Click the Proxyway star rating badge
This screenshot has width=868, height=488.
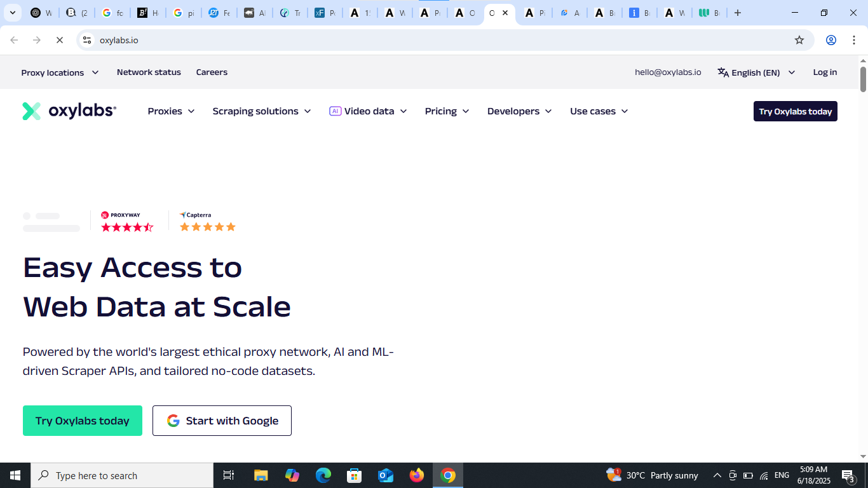click(127, 221)
